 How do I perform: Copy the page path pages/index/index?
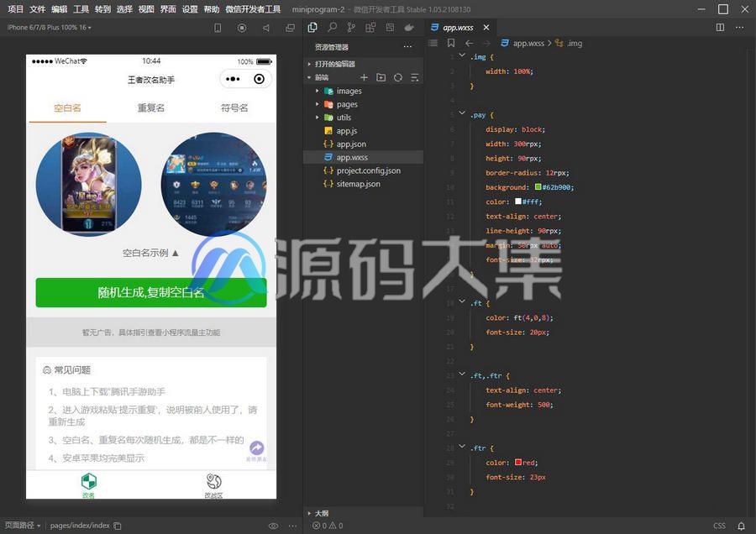[x=117, y=526]
